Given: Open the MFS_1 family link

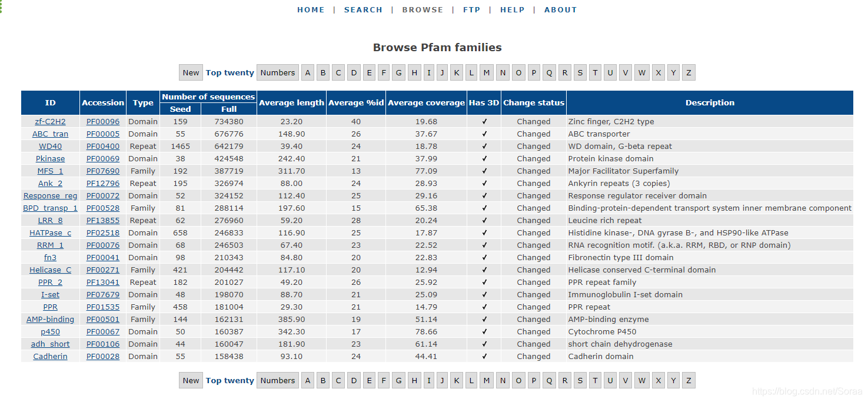Looking at the screenshot, I should click(51, 171).
